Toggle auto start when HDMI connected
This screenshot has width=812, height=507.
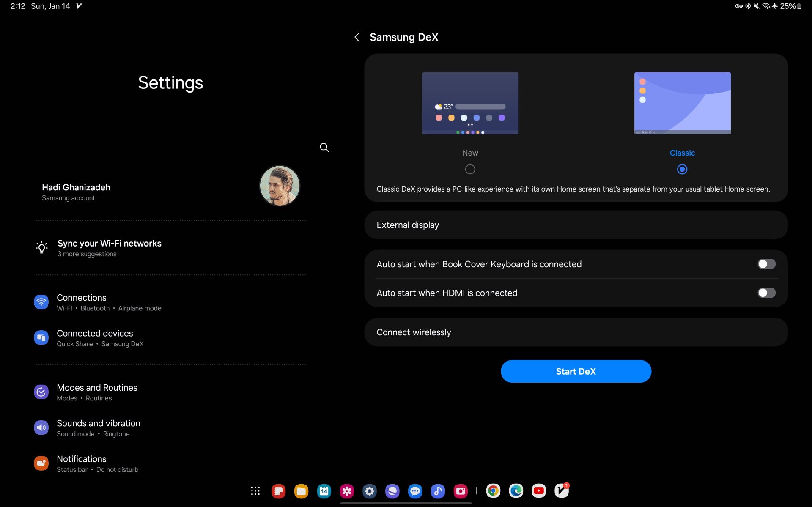[x=766, y=293]
